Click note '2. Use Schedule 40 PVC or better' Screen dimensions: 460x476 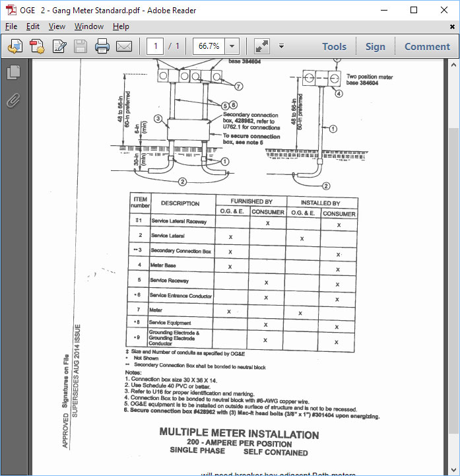tap(167, 386)
